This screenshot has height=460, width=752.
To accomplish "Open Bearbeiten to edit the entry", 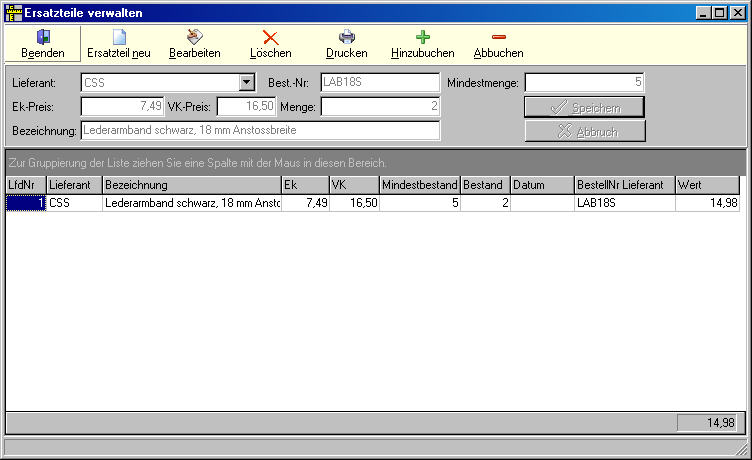I will point(194,37).
